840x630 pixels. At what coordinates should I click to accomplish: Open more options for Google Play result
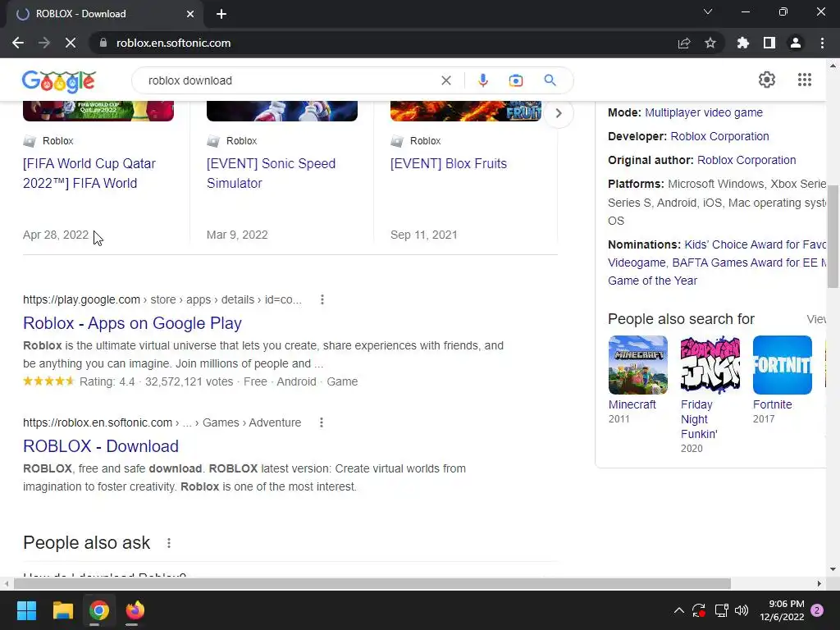point(322,299)
